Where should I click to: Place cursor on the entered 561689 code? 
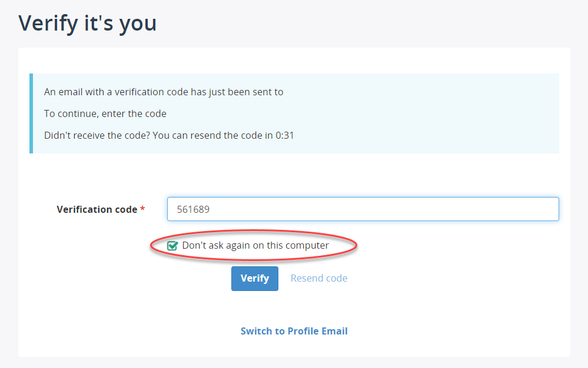point(193,209)
